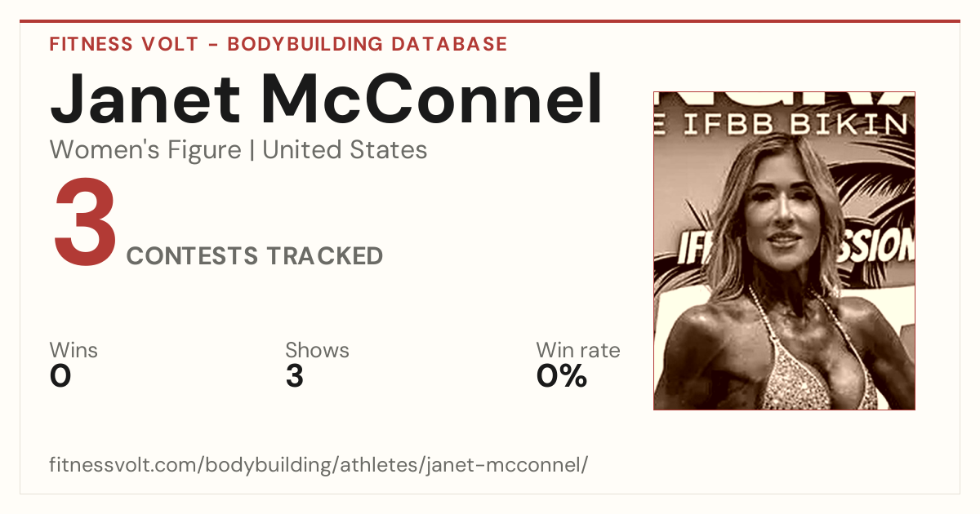The height and width of the screenshot is (514, 980).
Task: Click the word Janet in title
Action: (x=145, y=100)
